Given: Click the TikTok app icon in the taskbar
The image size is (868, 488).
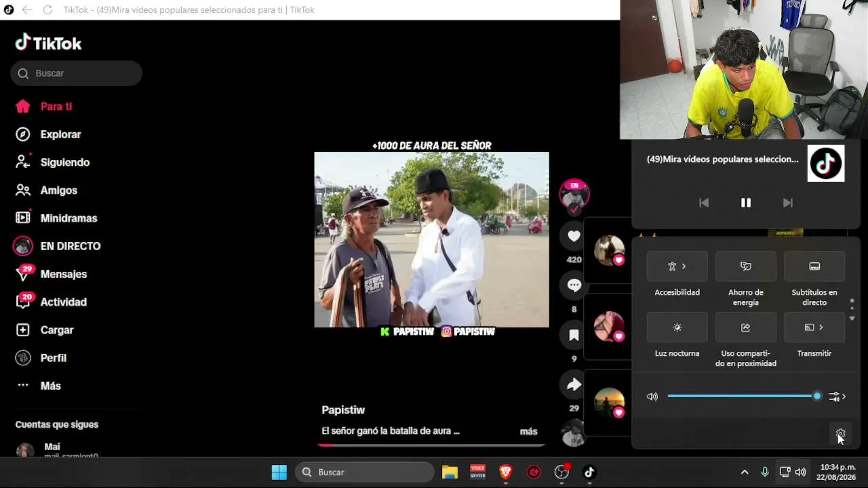Looking at the screenshot, I should (x=589, y=472).
